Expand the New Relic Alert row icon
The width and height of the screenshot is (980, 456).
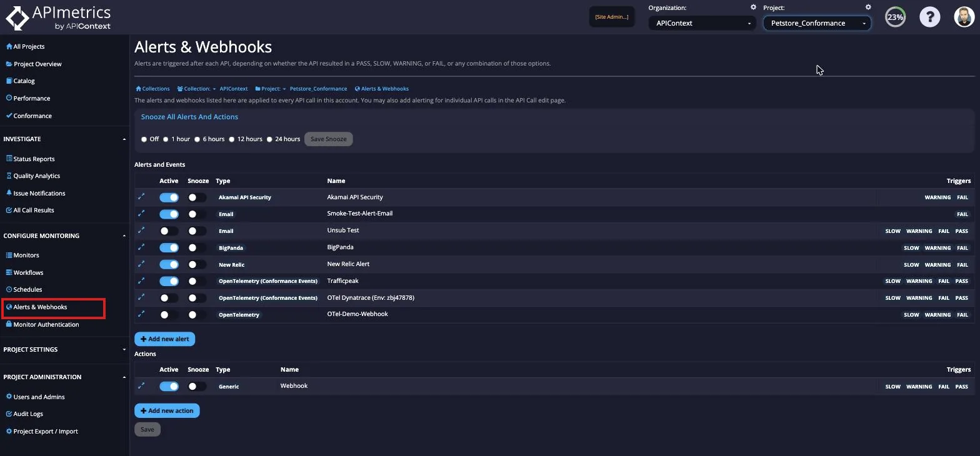(x=141, y=264)
